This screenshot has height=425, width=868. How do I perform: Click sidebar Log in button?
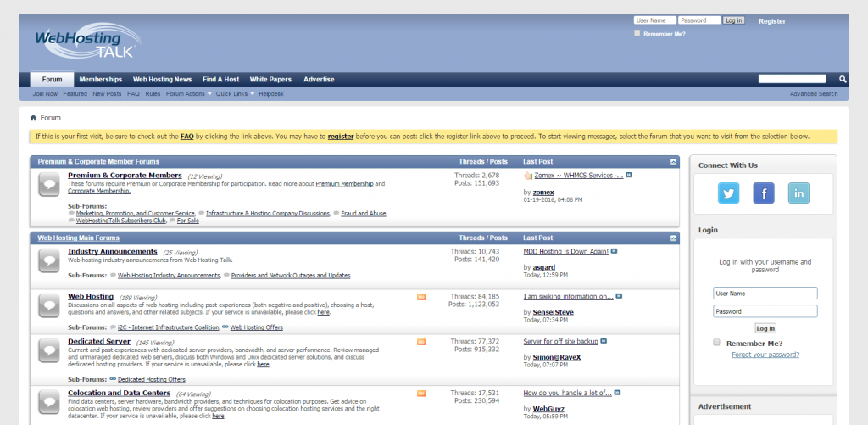pyautogui.click(x=765, y=328)
